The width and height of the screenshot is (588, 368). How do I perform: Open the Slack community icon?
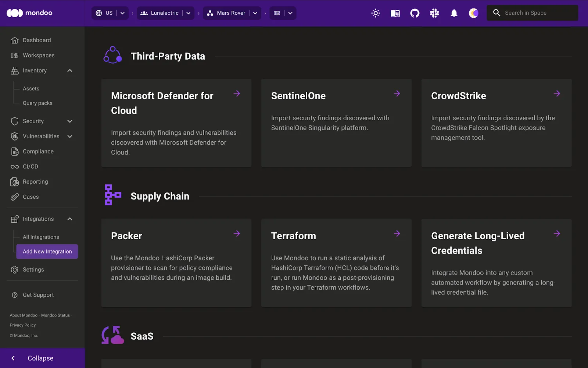434,13
